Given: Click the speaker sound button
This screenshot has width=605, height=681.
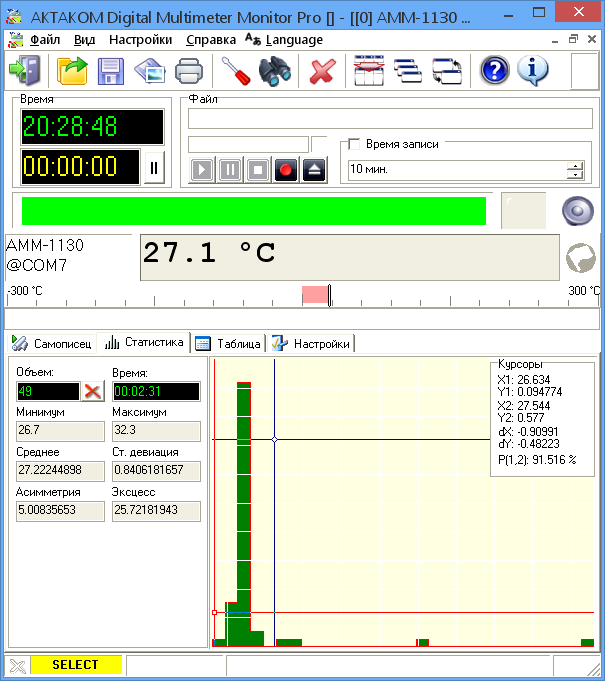Looking at the screenshot, I should click(x=578, y=211).
